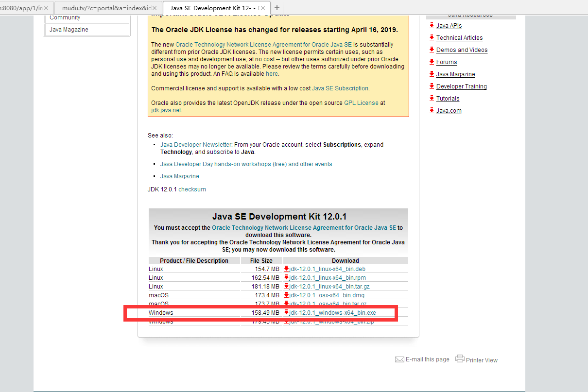588x392 pixels.
Task: Open a new browser tab with plus button
Action: click(277, 8)
